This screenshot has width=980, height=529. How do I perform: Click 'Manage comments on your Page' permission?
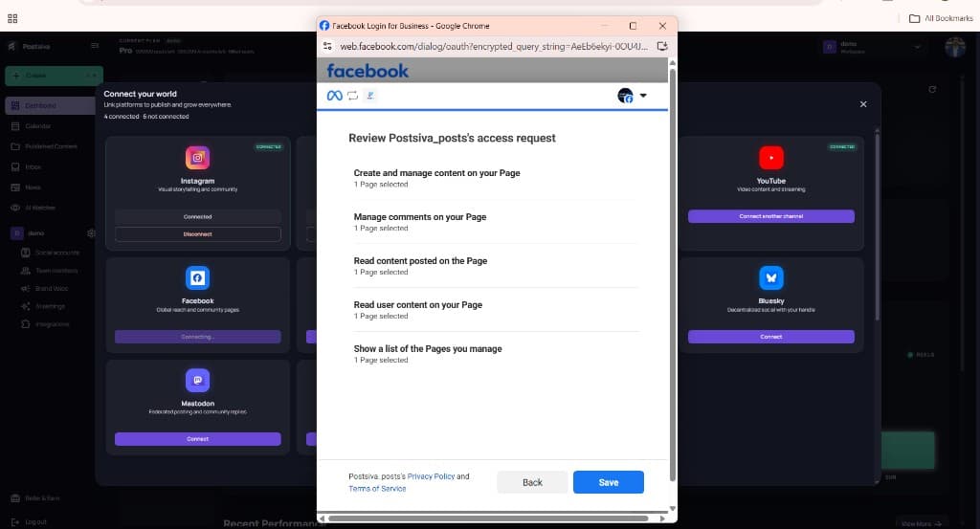click(420, 217)
